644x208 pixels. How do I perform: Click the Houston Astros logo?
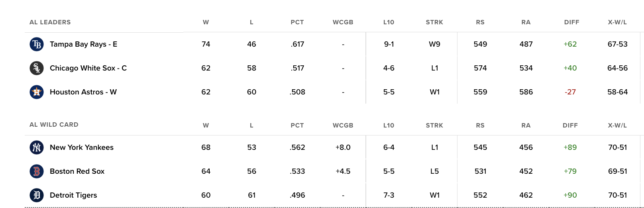click(x=37, y=92)
